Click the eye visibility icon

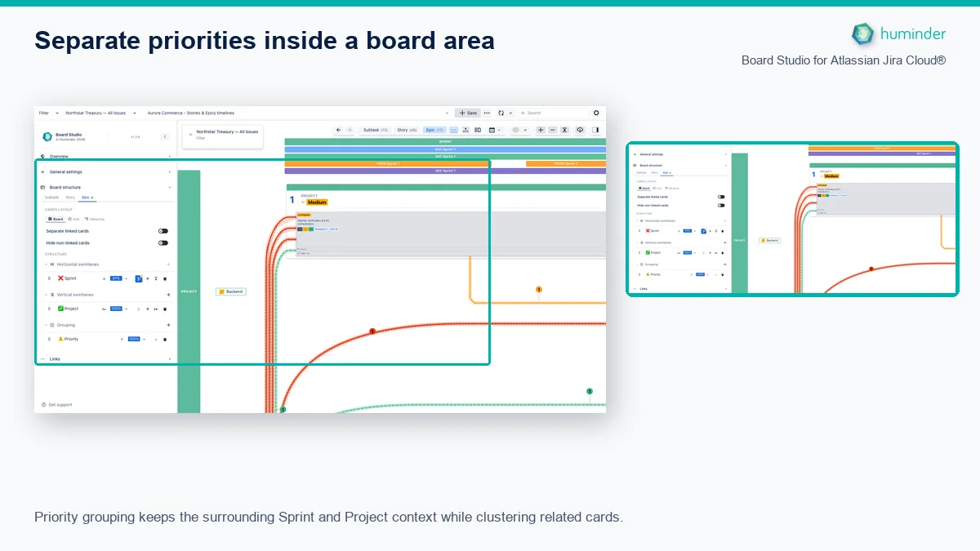[515, 130]
